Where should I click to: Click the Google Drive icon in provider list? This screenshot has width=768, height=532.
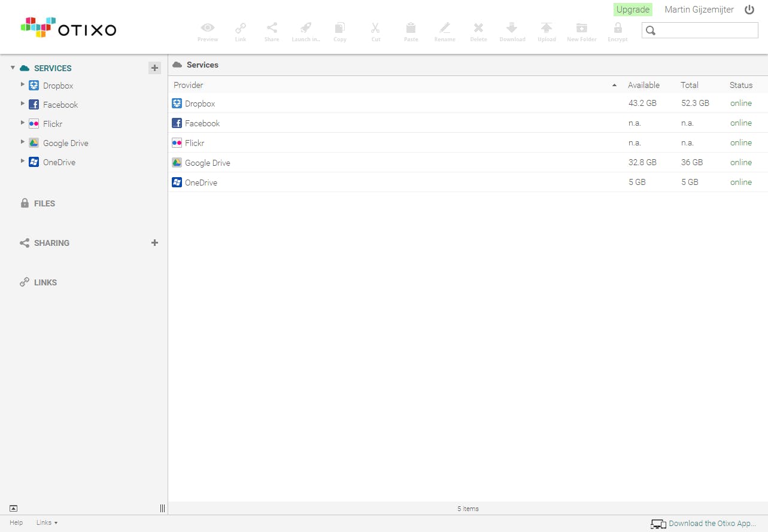coord(177,163)
